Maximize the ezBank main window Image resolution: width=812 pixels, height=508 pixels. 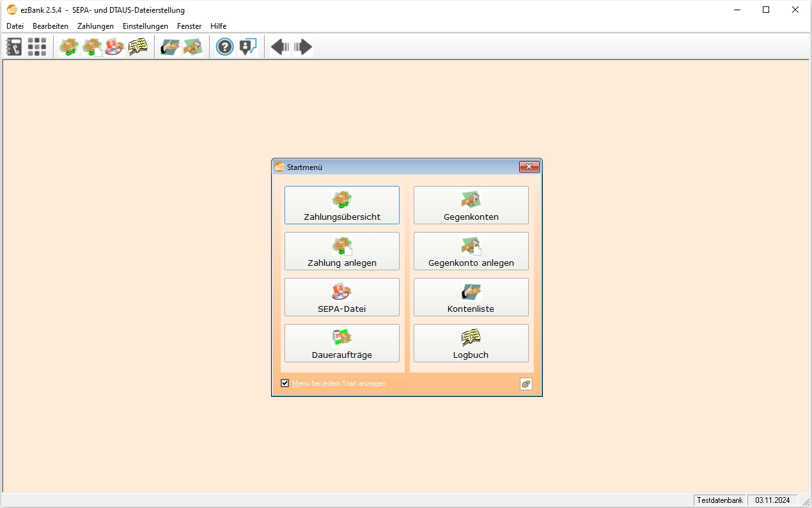pyautogui.click(x=766, y=10)
